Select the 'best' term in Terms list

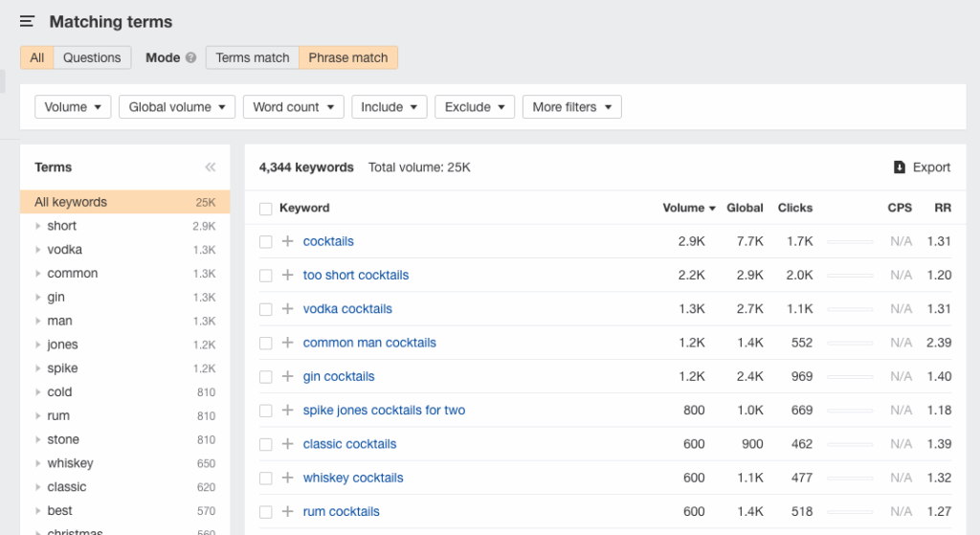59,511
